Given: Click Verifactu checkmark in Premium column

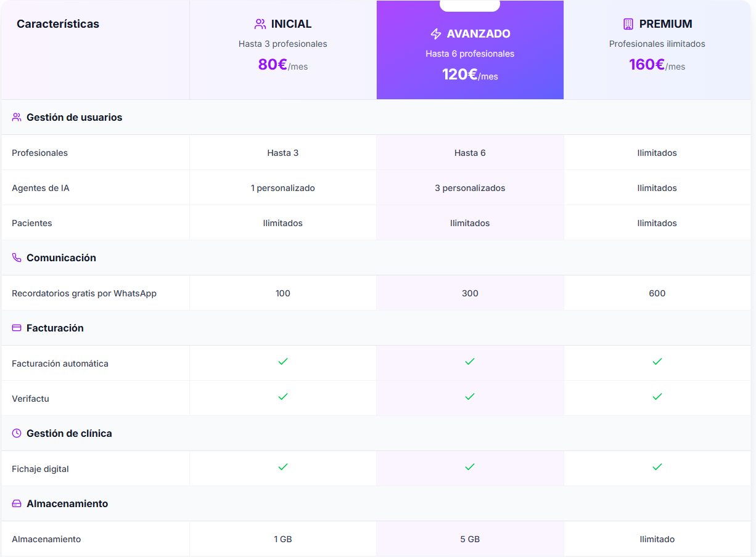Looking at the screenshot, I should tap(657, 397).
